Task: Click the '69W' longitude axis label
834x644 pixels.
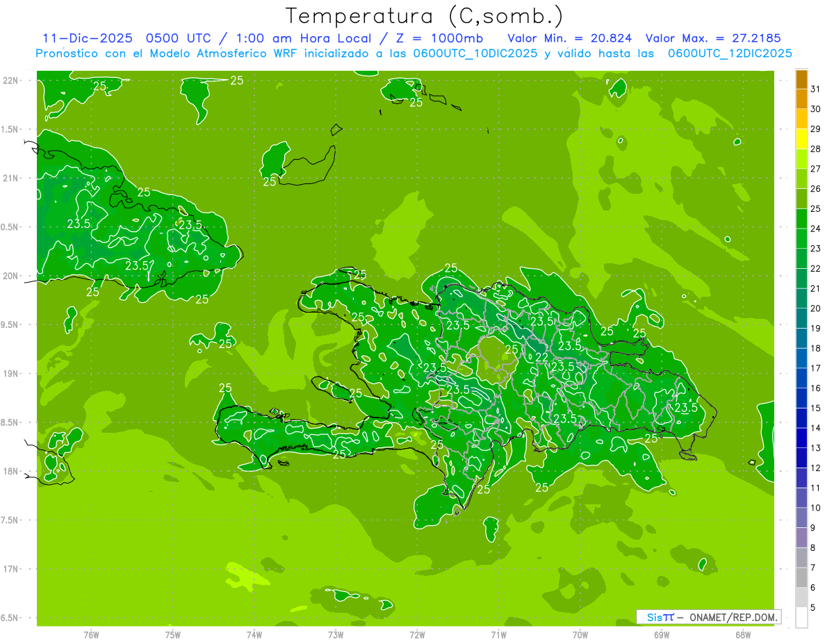Action: pos(662,635)
